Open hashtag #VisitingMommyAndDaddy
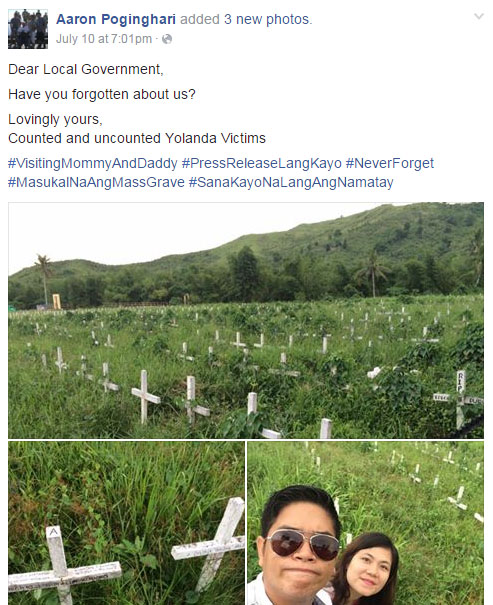 [93, 163]
